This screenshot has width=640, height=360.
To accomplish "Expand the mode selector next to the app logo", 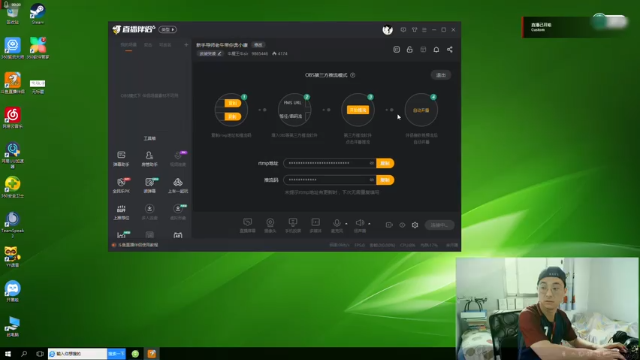I will pyautogui.click(x=168, y=29).
